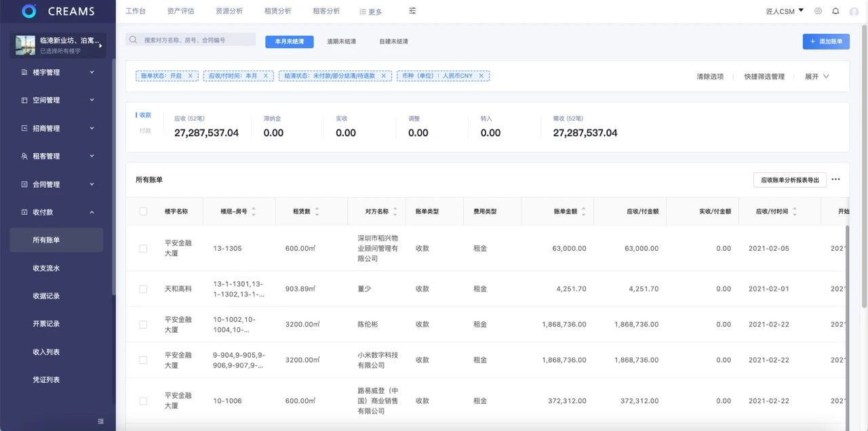
Task: Sort by 应收/付时间 column arrows
Action: [x=795, y=211]
